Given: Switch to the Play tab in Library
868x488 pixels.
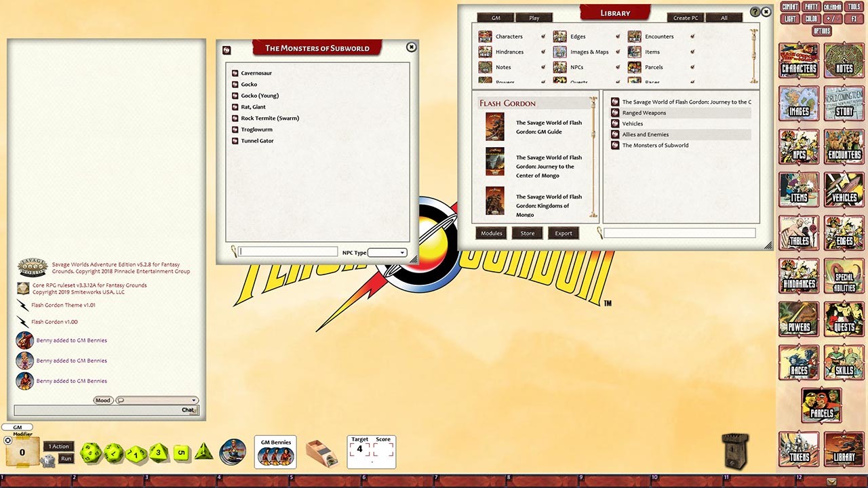Looking at the screenshot, I should [x=534, y=18].
